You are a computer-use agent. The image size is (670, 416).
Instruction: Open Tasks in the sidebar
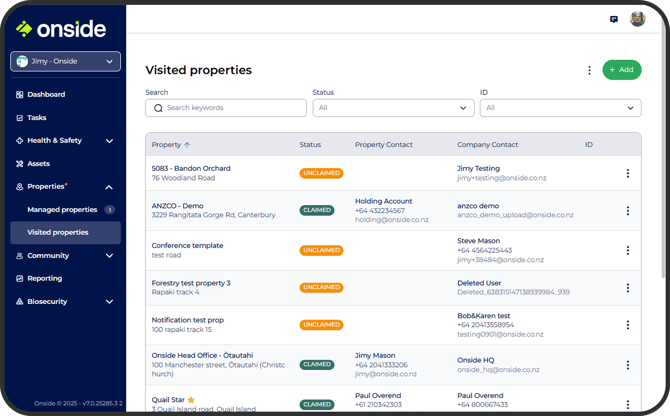[x=37, y=118]
